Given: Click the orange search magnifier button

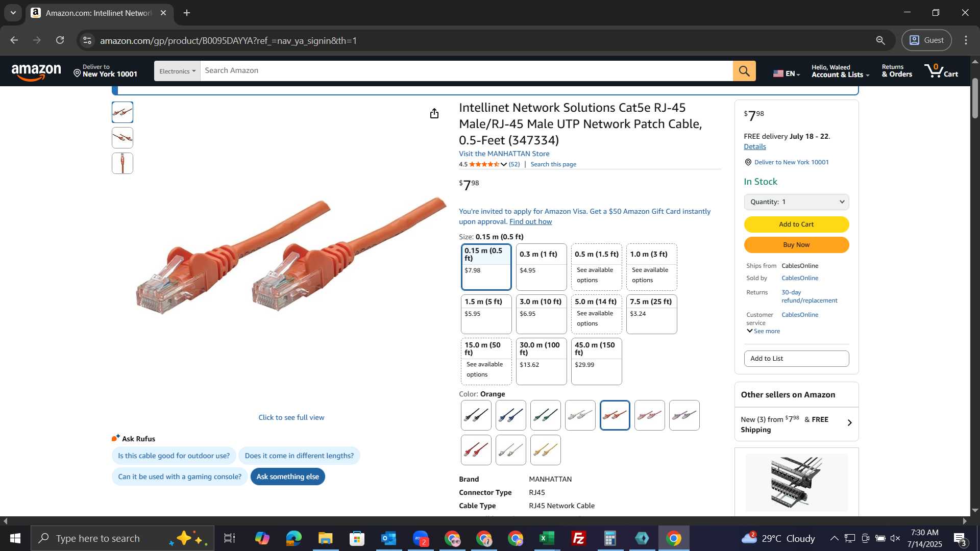Looking at the screenshot, I should click(x=744, y=71).
